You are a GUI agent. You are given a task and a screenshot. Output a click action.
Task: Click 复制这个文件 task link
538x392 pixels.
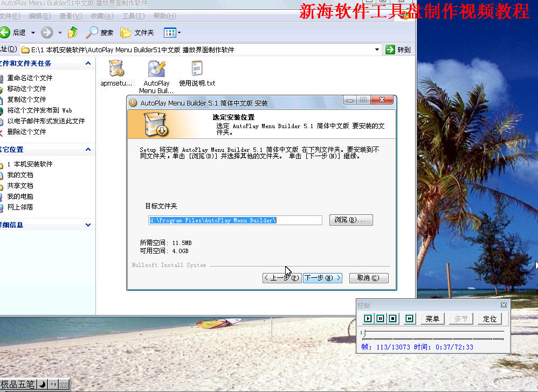coord(27,100)
